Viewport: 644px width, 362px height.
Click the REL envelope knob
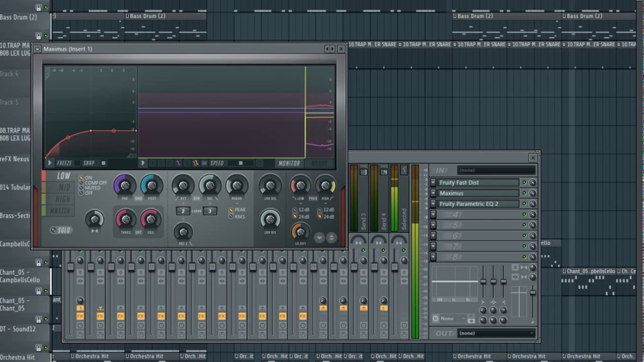point(210,186)
